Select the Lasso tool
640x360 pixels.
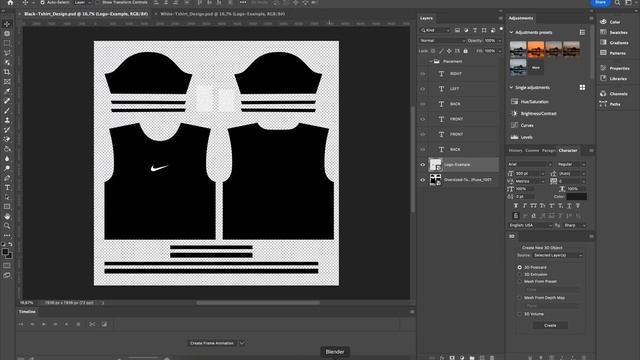point(7,53)
